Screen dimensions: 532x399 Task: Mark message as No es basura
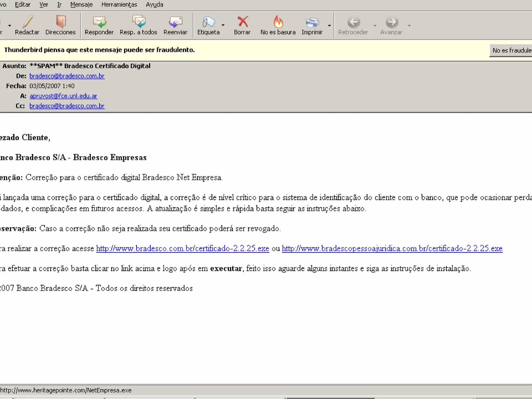278,22
